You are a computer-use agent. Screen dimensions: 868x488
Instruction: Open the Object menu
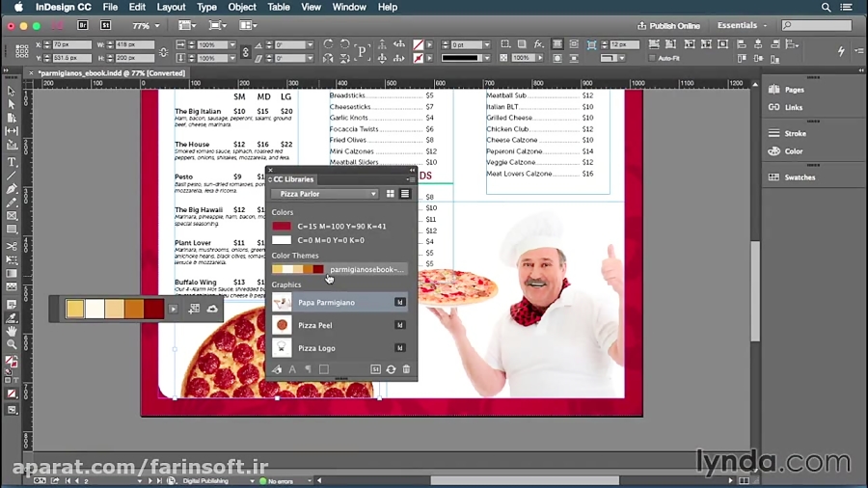click(x=242, y=7)
